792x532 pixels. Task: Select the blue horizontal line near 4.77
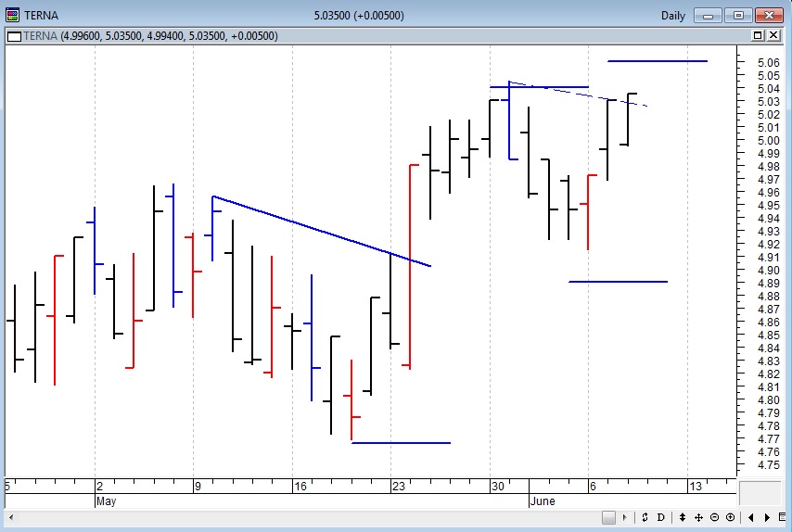coord(401,443)
